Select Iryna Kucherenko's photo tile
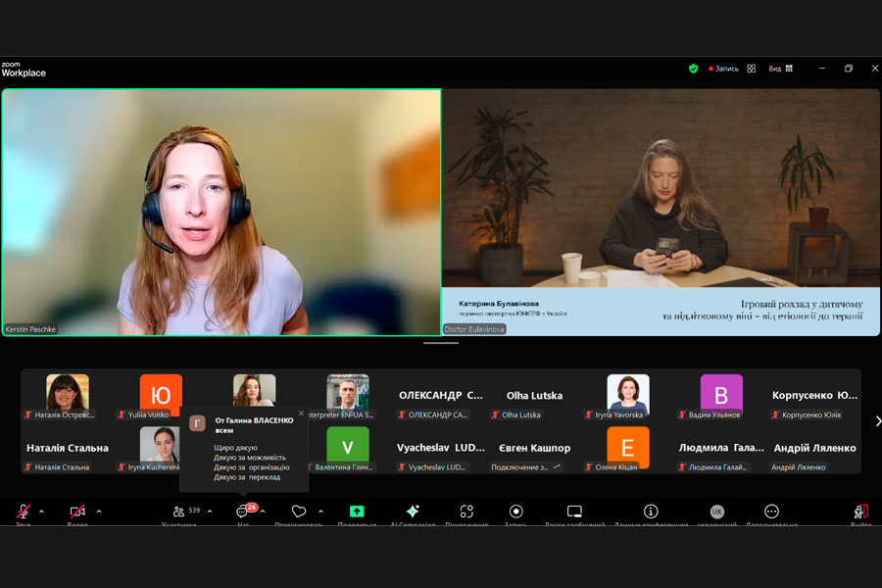Image resolution: width=882 pixels, height=588 pixels. point(160,447)
